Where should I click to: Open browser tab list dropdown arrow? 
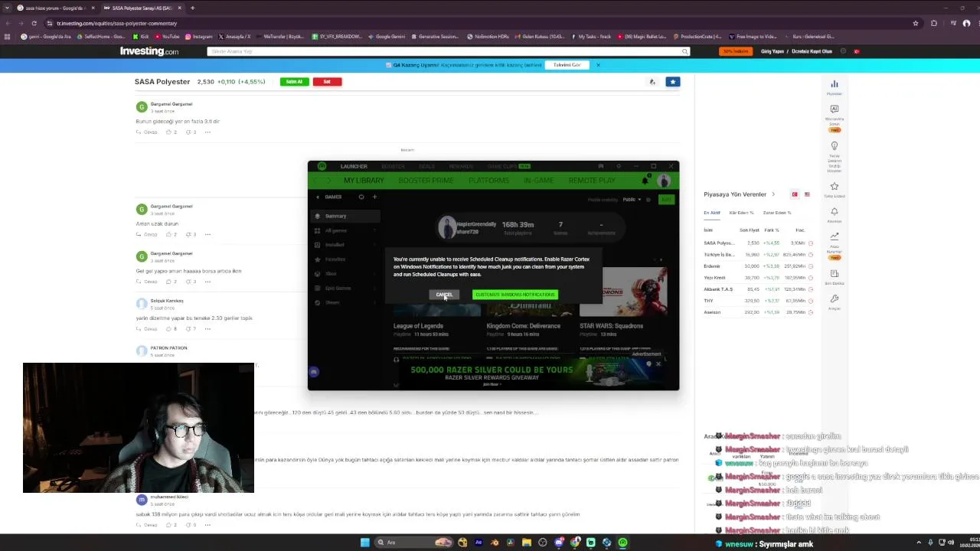[7, 8]
